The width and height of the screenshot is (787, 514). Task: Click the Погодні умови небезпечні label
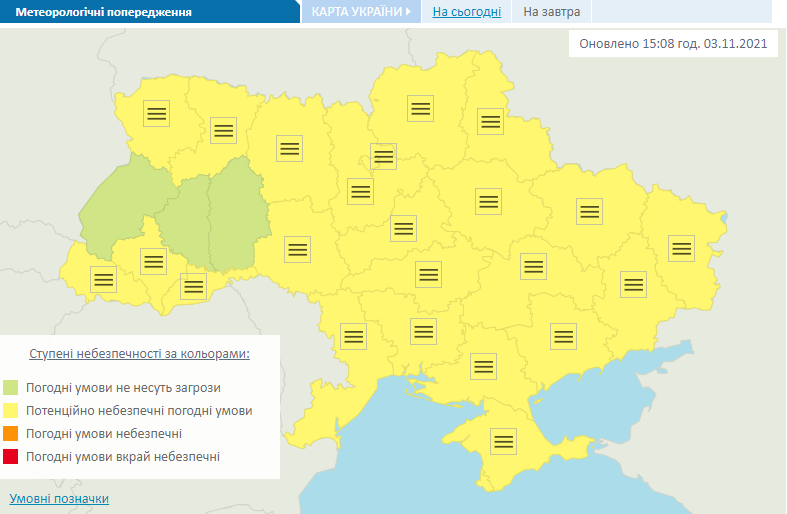[104, 433]
